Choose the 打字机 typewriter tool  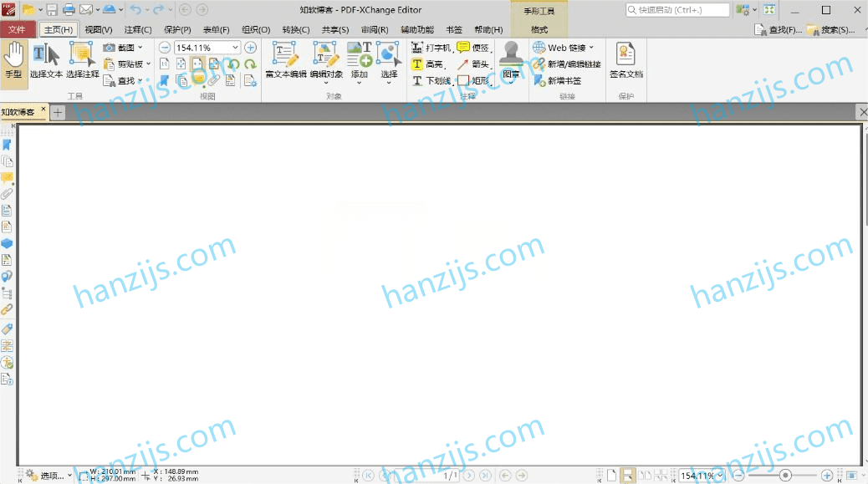pos(431,48)
